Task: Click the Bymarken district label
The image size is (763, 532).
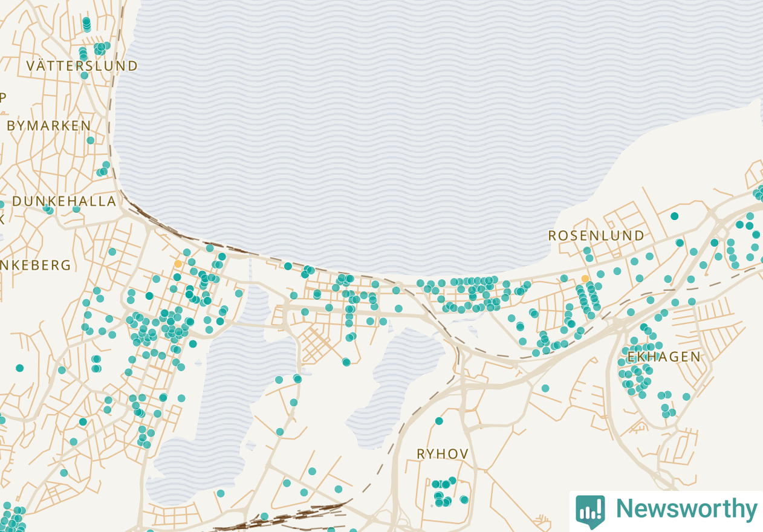Action: pyautogui.click(x=49, y=126)
